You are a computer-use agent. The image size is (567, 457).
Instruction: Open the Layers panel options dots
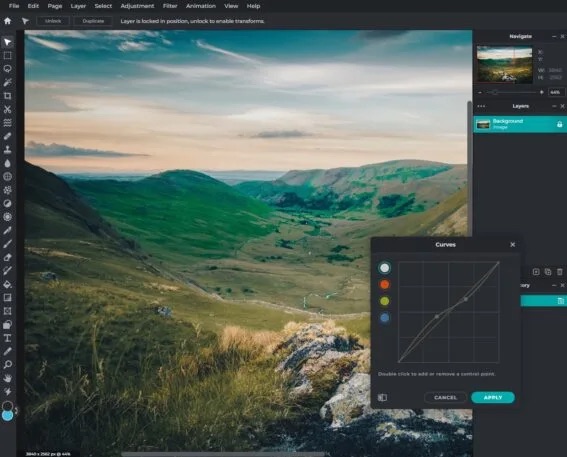pos(481,106)
